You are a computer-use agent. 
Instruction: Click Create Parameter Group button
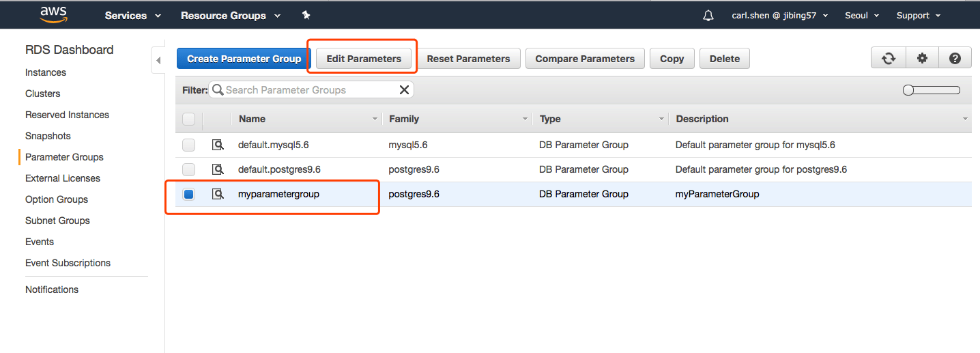click(244, 59)
